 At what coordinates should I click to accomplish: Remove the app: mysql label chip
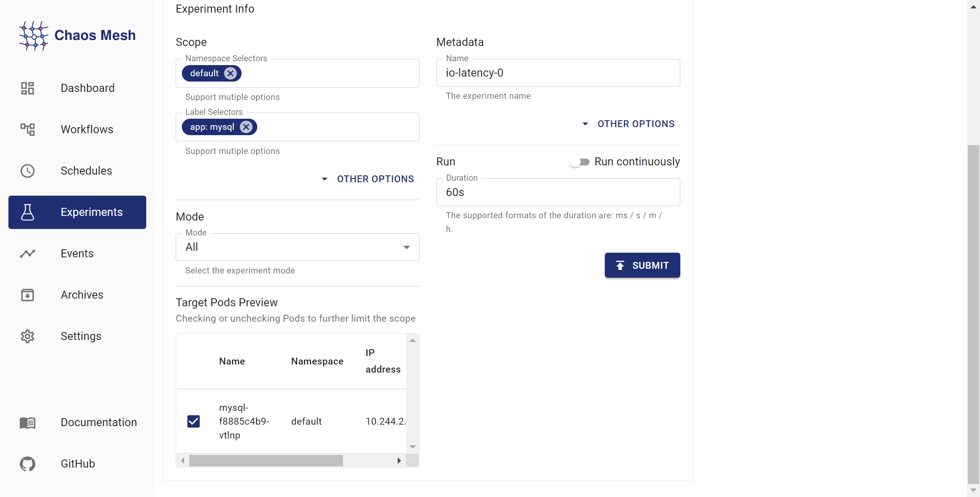[x=246, y=127]
